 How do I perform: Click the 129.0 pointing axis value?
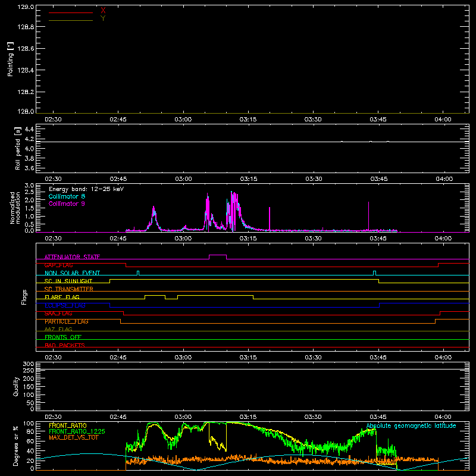click(26, 7)
